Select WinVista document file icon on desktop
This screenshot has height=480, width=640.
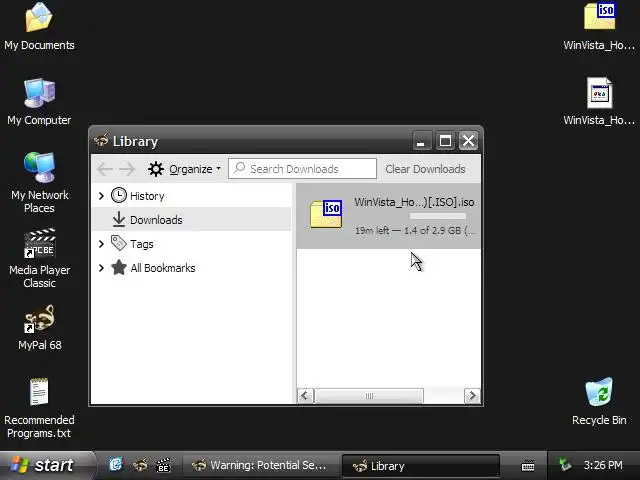pyautogui.click(x=599, y=93)
